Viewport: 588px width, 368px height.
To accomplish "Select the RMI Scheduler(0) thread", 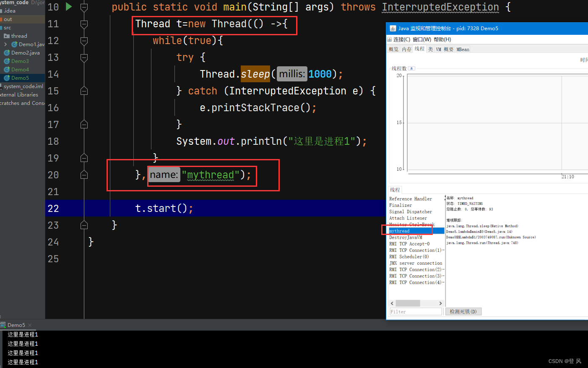I will (x=409, y=257).
